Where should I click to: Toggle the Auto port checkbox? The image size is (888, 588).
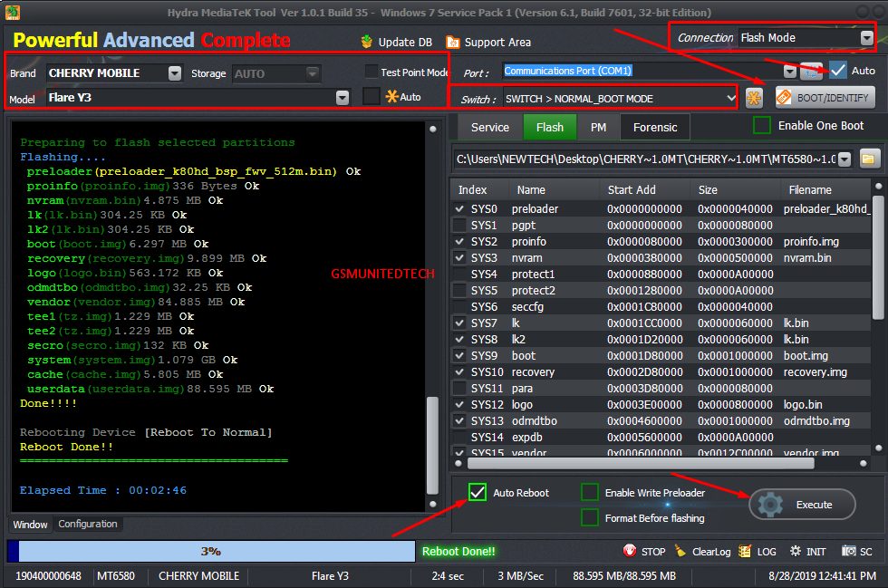point(837,71)
